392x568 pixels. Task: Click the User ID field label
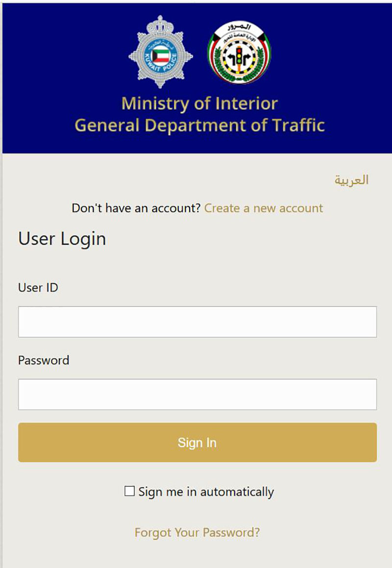coord(38,288)
